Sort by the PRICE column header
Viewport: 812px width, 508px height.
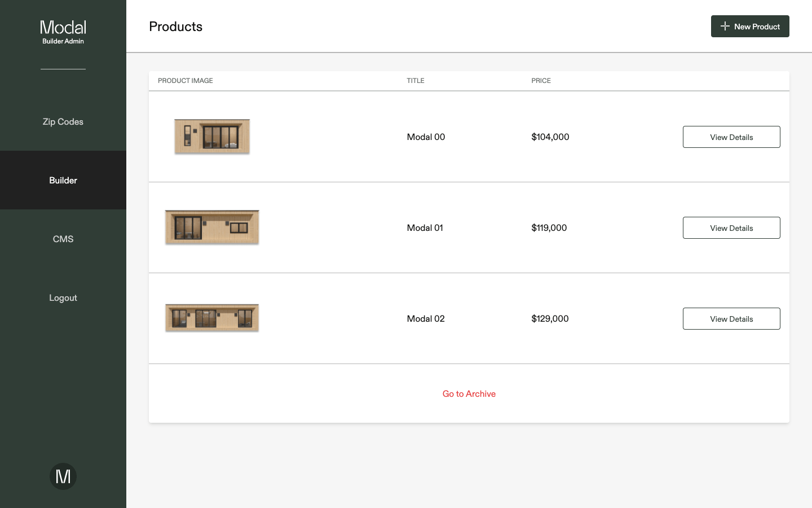coord(541,81)
